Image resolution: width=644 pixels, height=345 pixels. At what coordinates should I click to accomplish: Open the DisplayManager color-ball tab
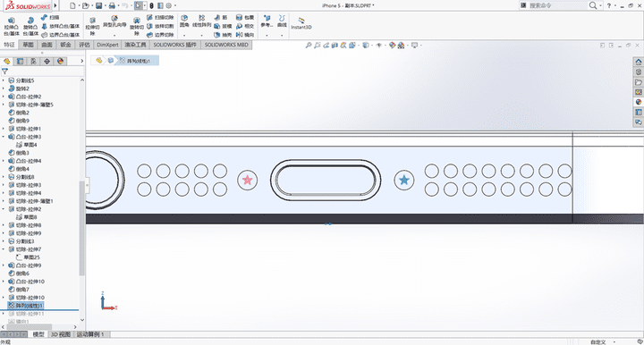point(61,61)
